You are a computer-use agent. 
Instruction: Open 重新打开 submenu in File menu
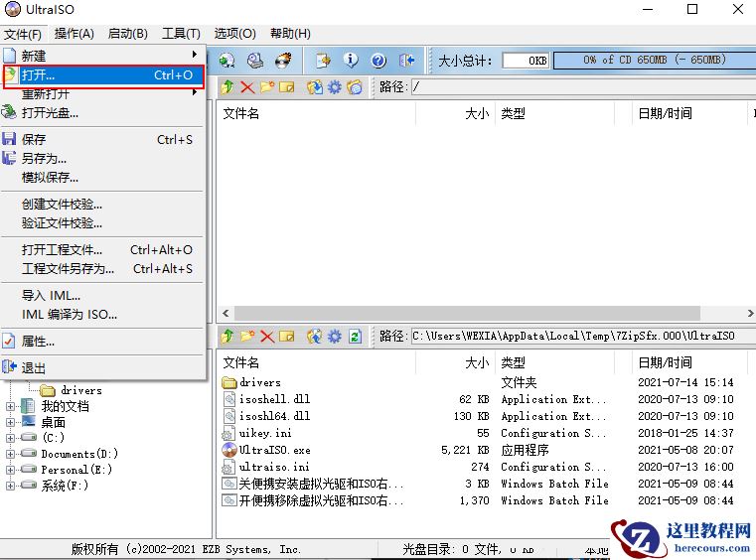[102, 93]
